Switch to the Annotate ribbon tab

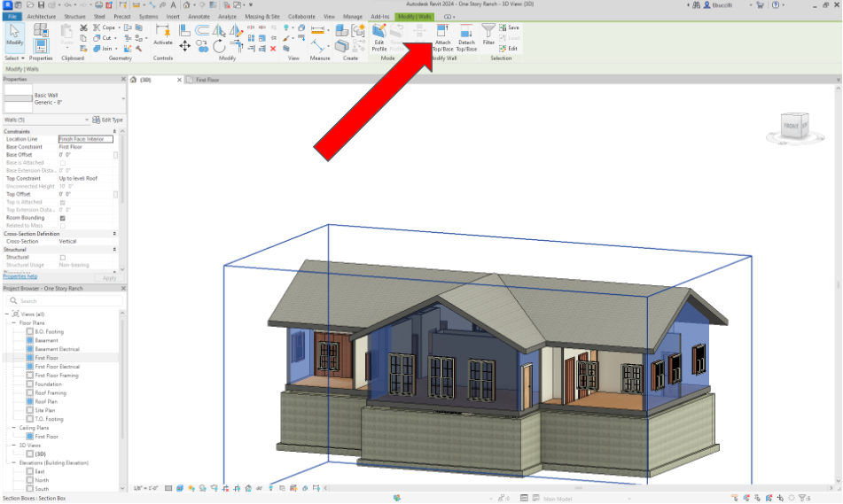(x=199, y=17)
